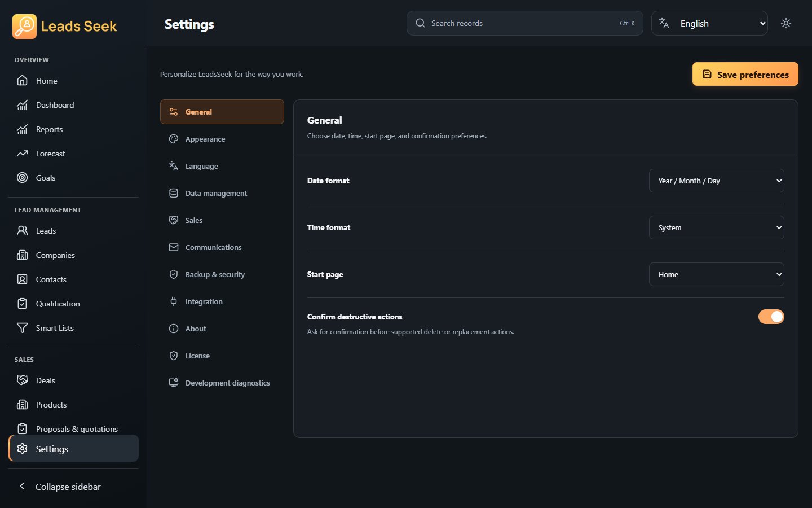The image size is (812, 508).
Task: Open the Communications settings tab
Action: pyautogui.click(x=222, y=247)
